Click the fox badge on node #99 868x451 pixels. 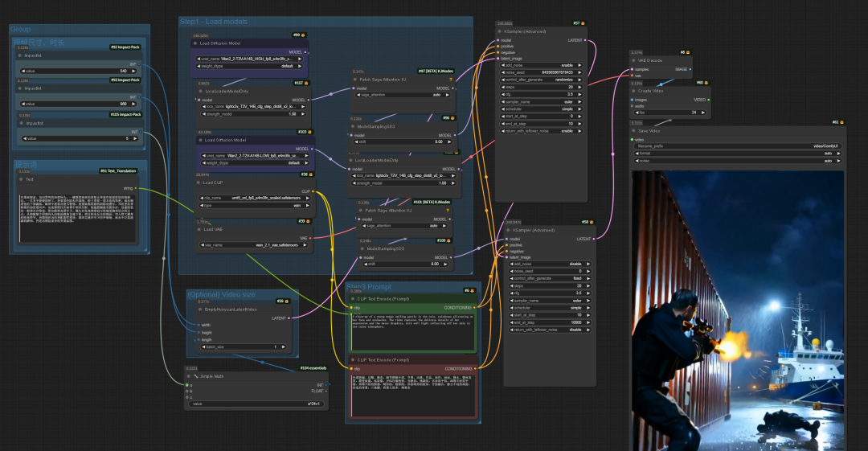[x=303, y=35]
